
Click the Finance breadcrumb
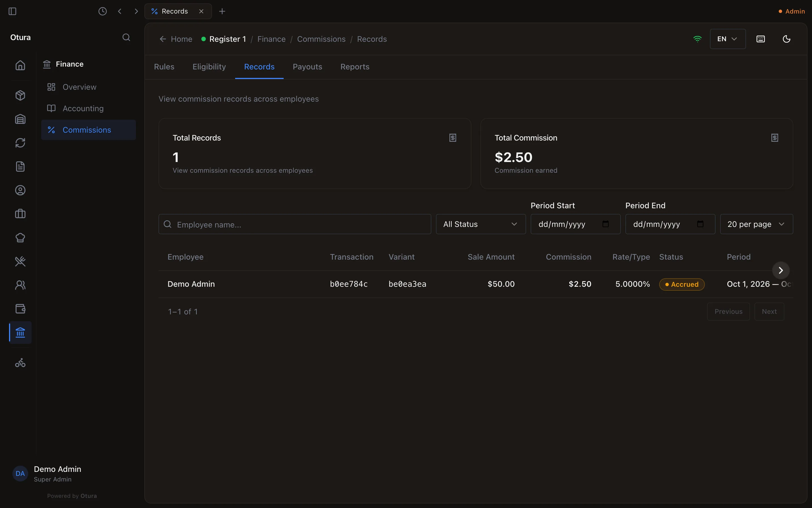click(272, 39)
